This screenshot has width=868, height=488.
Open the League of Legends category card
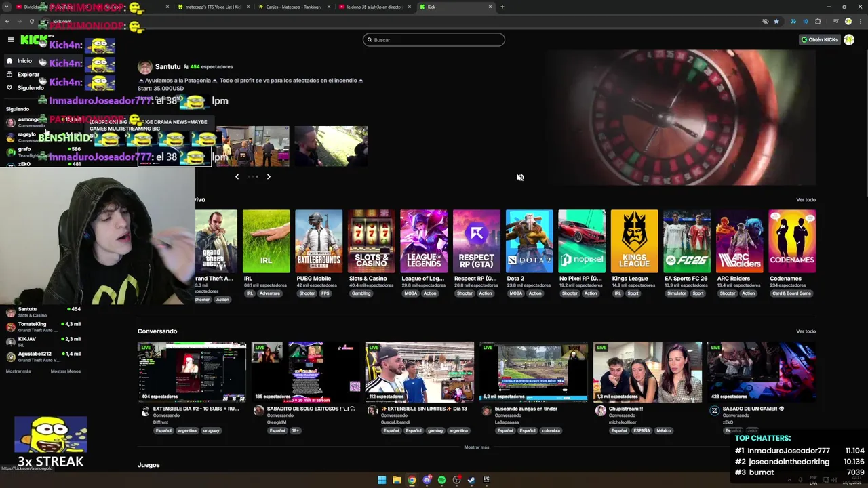click(x=424, y=241)
